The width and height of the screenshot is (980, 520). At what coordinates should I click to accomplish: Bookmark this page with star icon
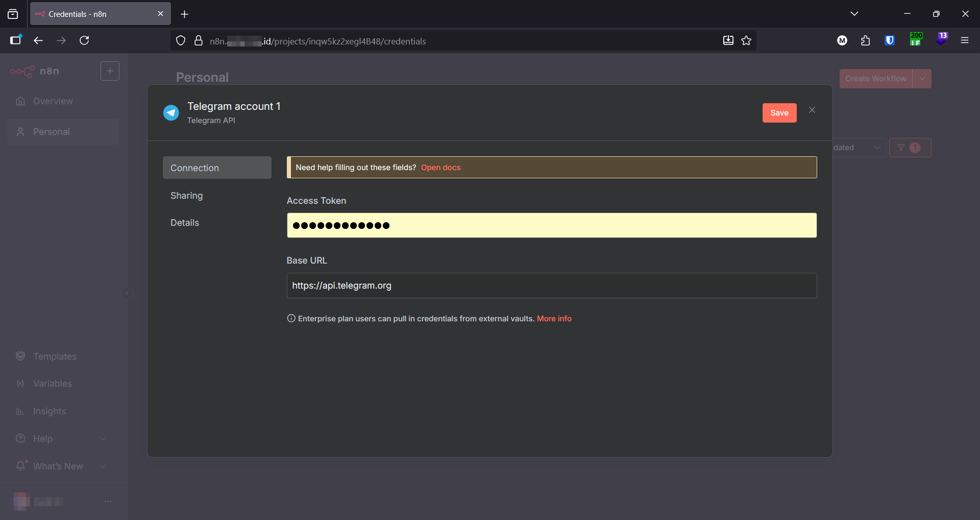(x=746, y=41)
